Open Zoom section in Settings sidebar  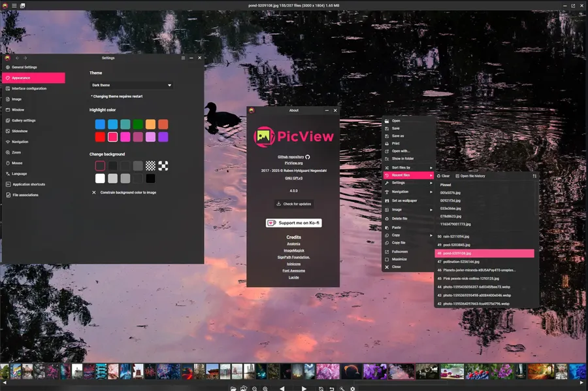34,152
